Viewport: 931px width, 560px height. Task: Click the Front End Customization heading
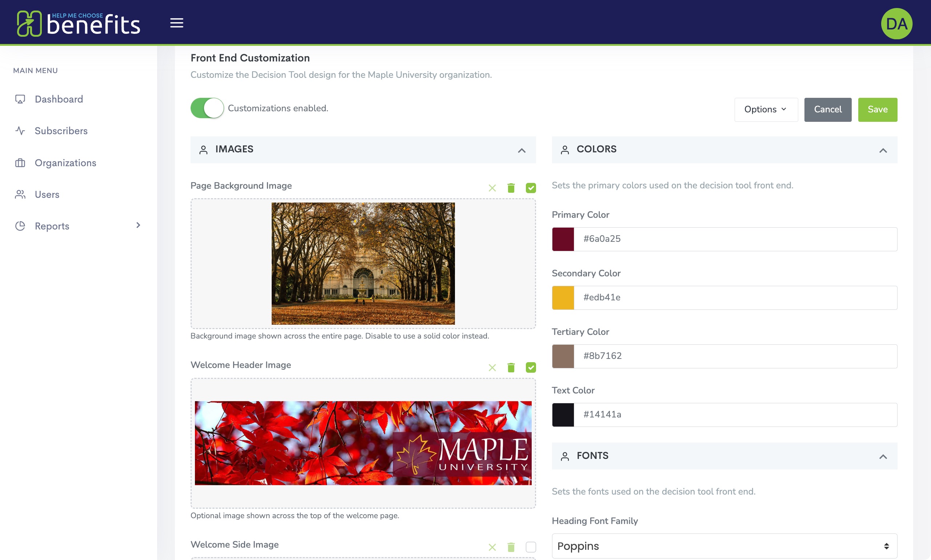coord(250,58)
